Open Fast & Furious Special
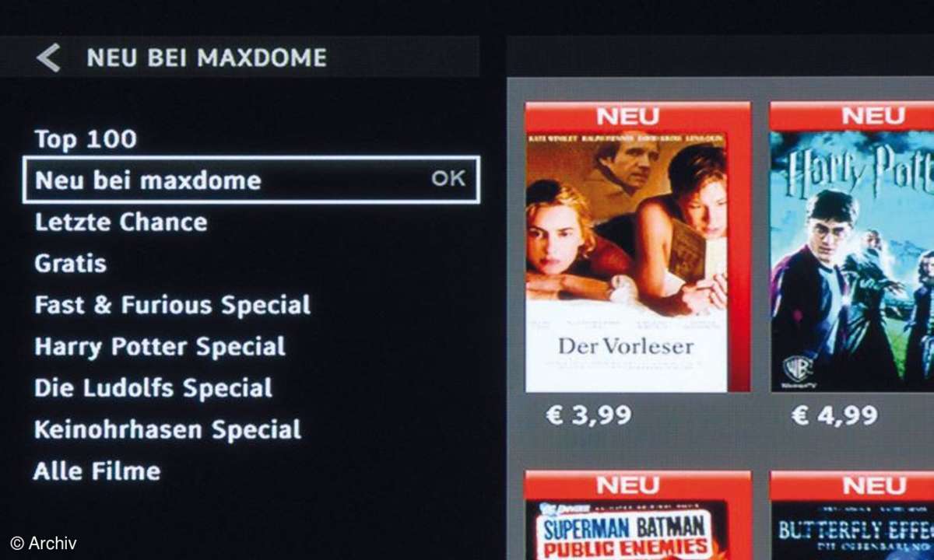 coord(172,304)
